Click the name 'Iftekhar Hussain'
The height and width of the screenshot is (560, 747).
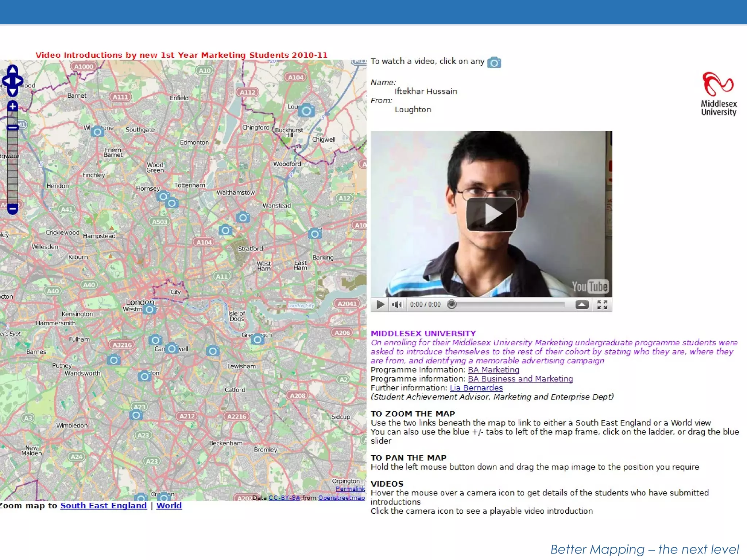pos(426,92)
